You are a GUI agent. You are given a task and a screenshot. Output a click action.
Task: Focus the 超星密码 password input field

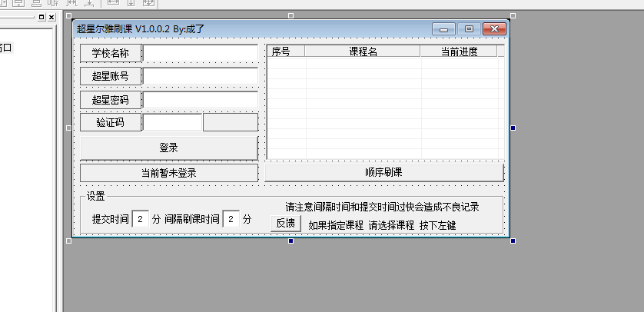(x=201, y=100)
